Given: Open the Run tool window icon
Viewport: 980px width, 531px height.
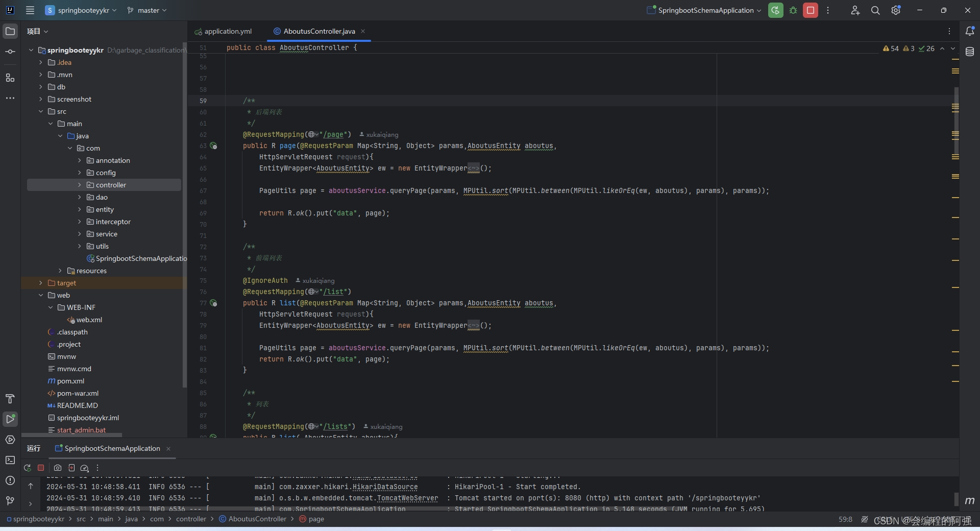Looking at the screenshot, I should (10, 419).
